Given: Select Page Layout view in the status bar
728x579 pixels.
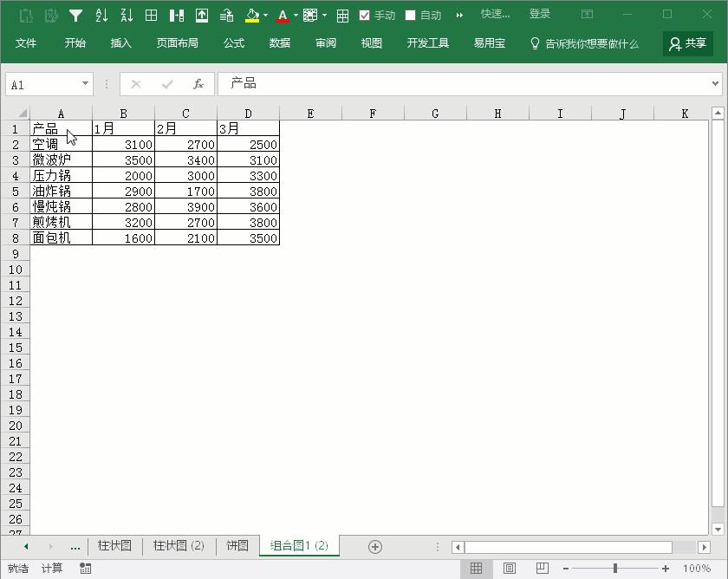Looking at the screenshot, I should coord(509,568).
